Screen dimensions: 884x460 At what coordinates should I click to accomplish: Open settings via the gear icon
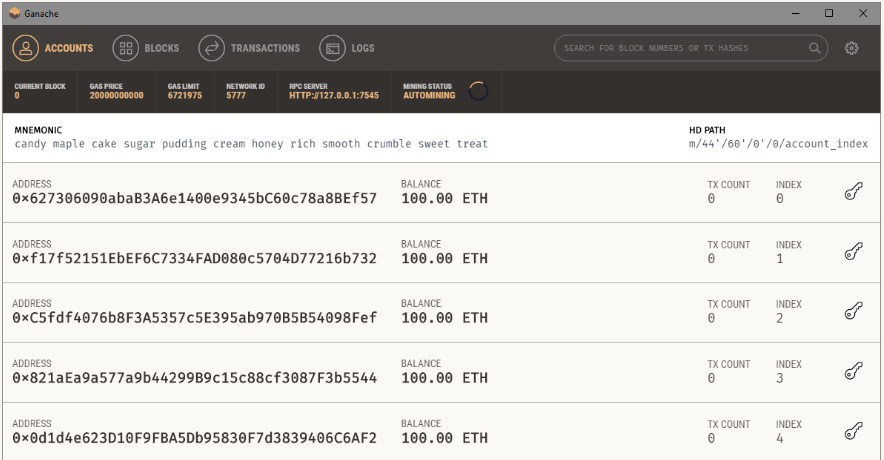tap(851, 48)
